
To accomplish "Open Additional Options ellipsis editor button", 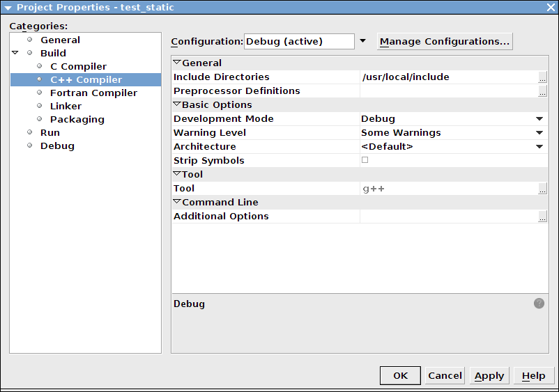I will [543, 217].
